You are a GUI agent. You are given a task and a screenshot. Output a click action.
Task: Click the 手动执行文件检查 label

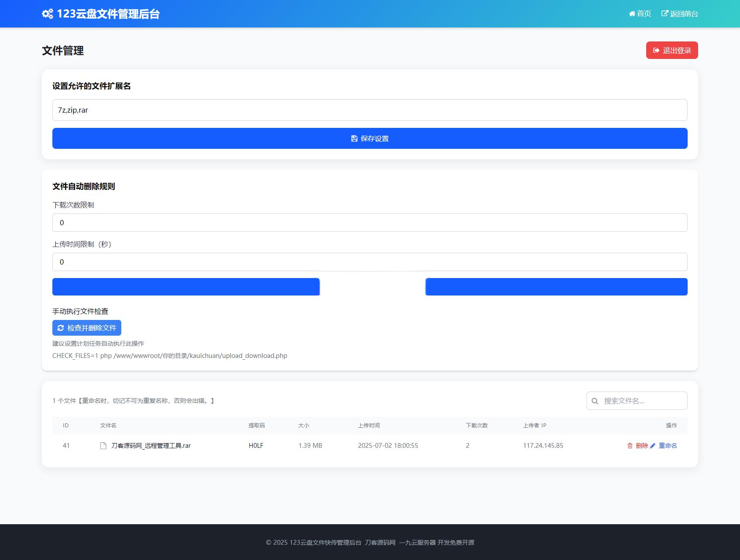pyautogui.click(x=80, y=311)
